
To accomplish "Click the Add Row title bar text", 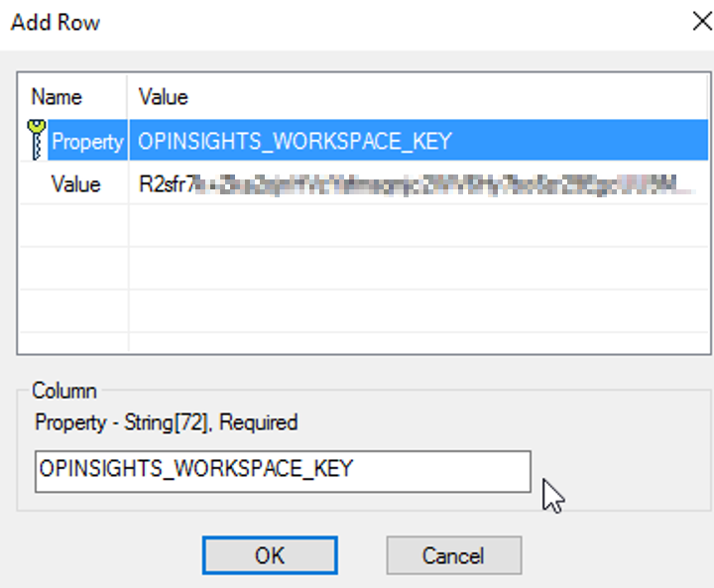I will pos(56,22).
